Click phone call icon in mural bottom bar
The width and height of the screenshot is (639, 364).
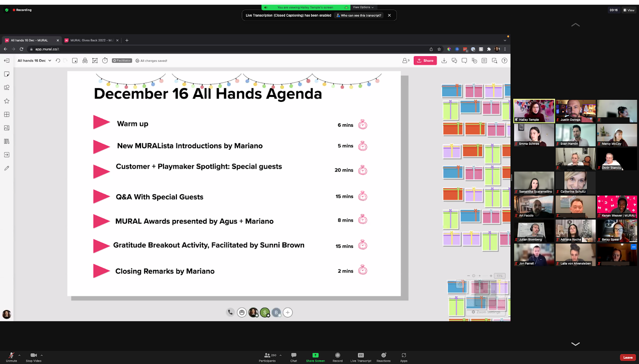pos(230,313)
